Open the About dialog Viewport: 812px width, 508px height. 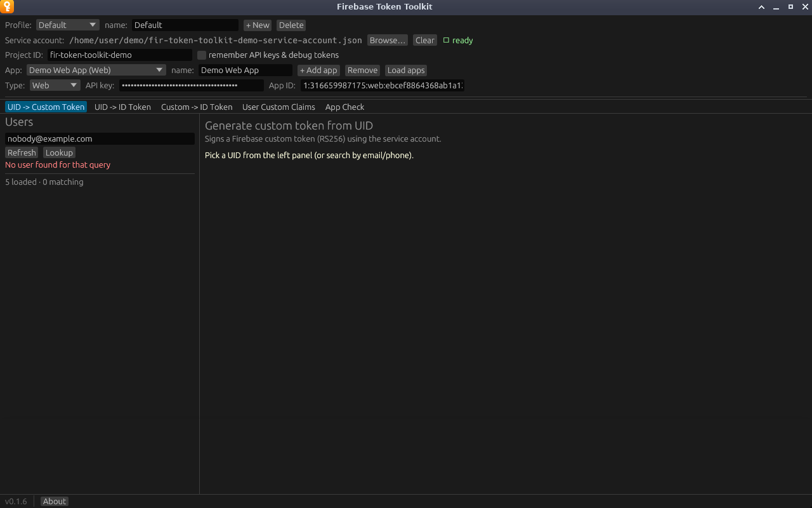[54, 501]
